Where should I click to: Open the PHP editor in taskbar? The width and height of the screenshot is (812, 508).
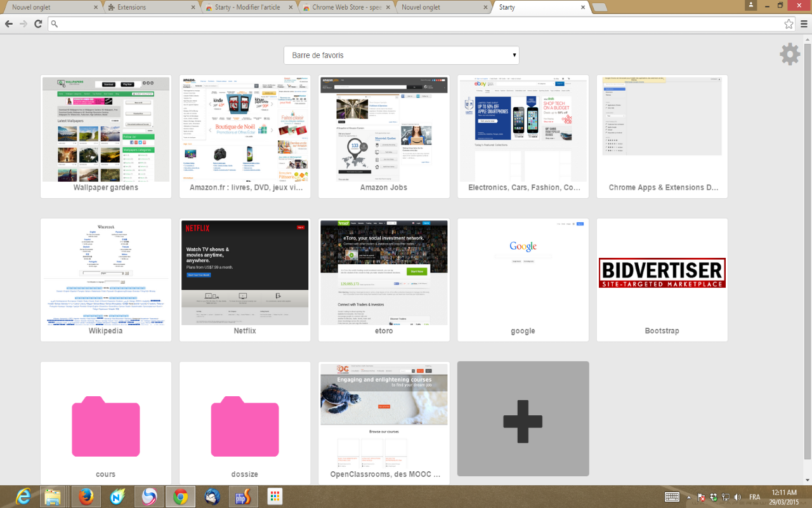[242, 497]
